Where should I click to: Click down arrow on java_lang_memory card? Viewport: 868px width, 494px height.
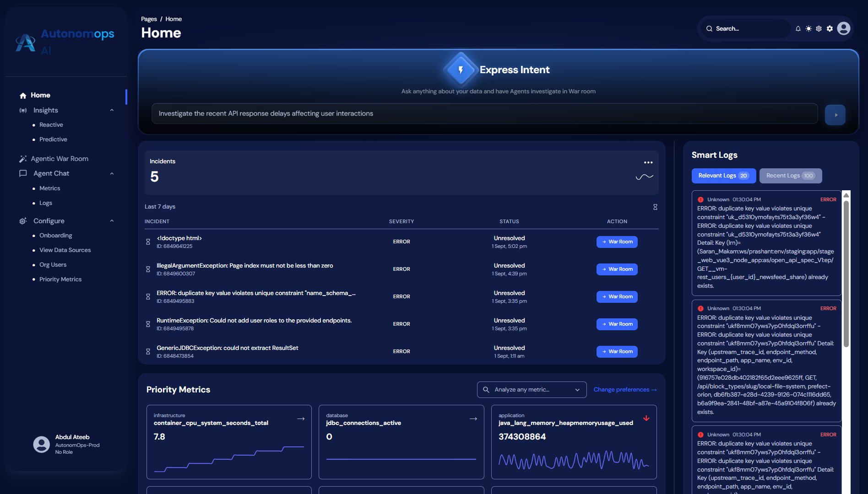click(x=646, y=418)
